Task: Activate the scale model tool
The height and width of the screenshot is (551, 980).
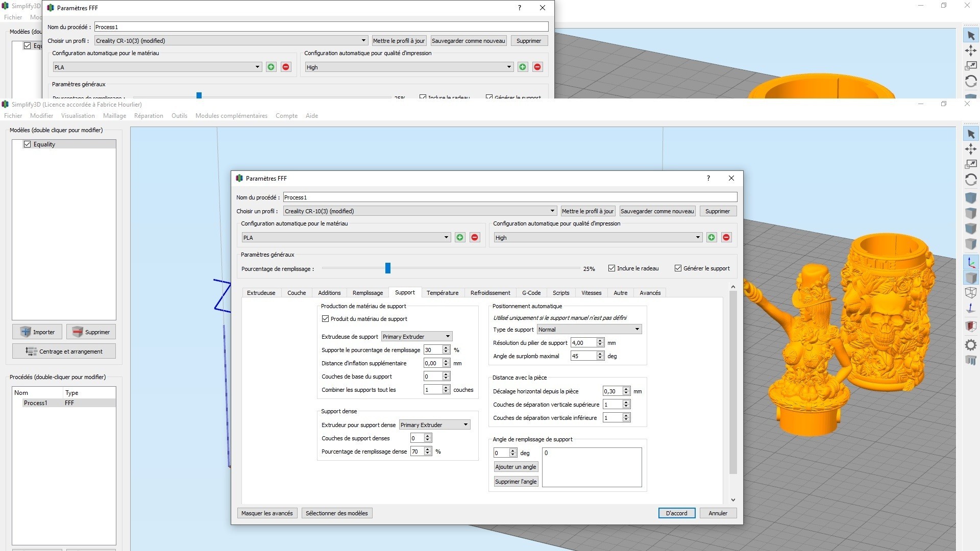Action: click(x=971, y=164)
